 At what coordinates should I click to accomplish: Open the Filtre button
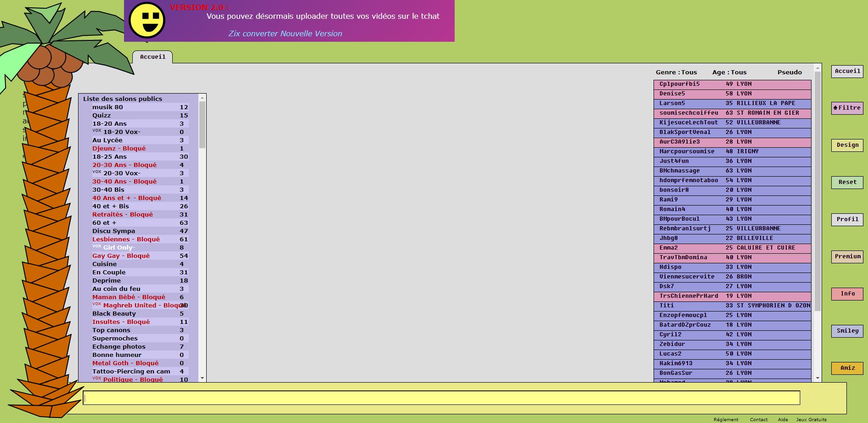click(x=847, y=108)
